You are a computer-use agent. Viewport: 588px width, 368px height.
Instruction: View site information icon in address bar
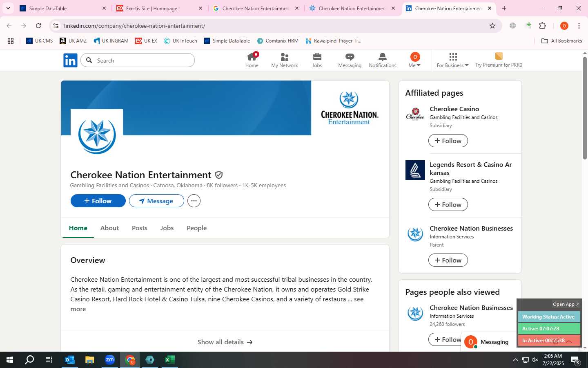pyautogui.click(x=56, y=26)
